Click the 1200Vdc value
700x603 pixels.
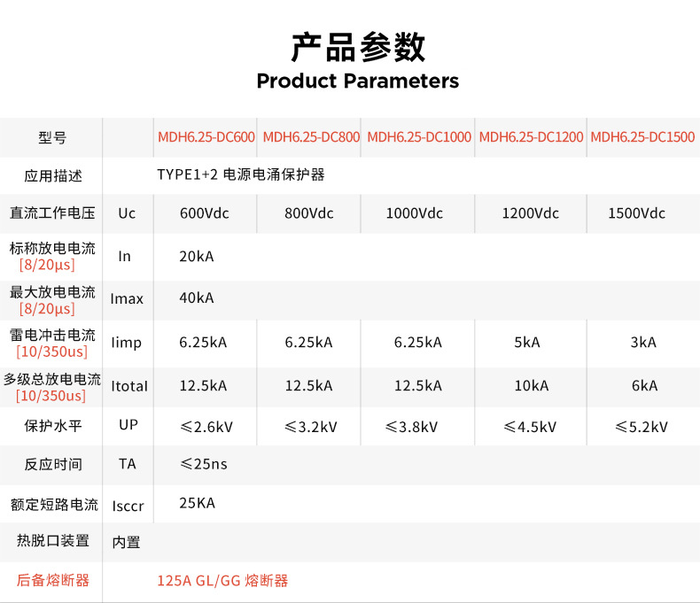pyautogui.click(x=531, y=213)
